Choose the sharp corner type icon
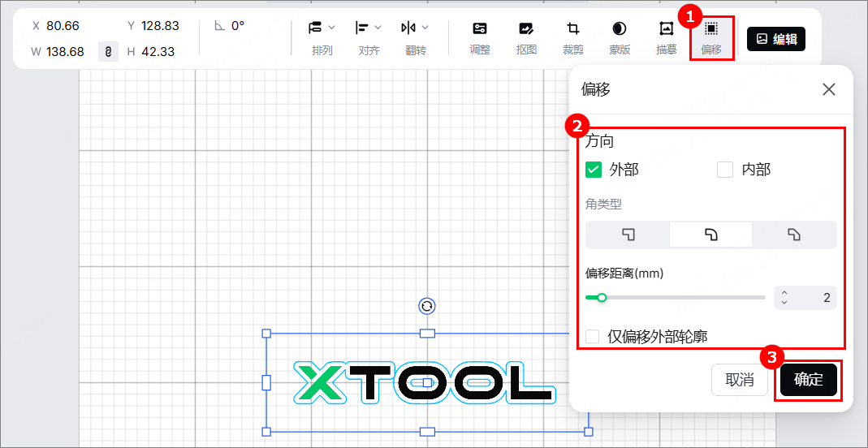Image resolution: width=868 pixels, height=448 pixels. coord(628,235)
